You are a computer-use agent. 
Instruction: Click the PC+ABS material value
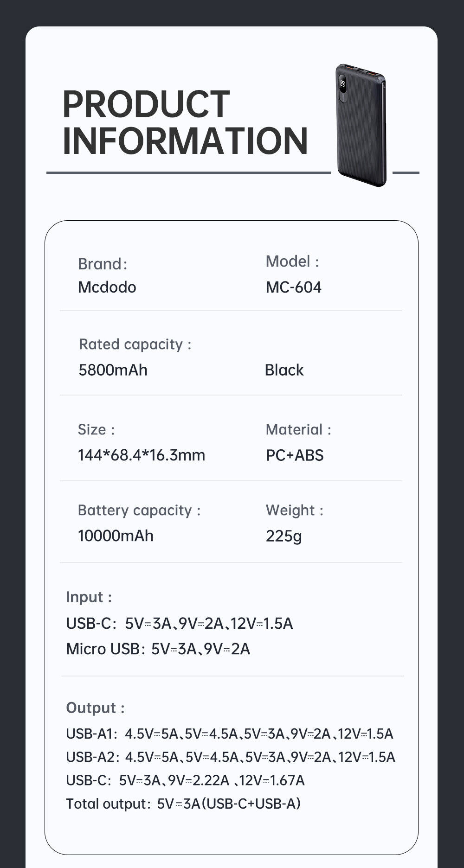coord(295,455)
